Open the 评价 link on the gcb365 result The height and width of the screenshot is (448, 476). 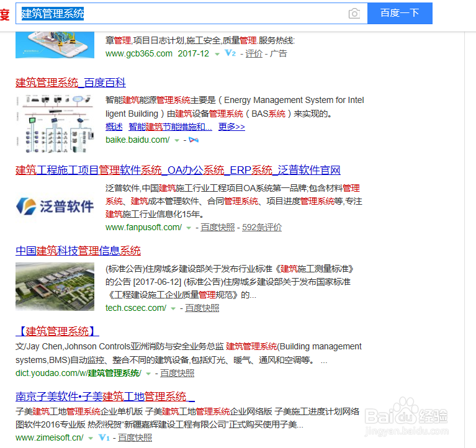(254, 53)
